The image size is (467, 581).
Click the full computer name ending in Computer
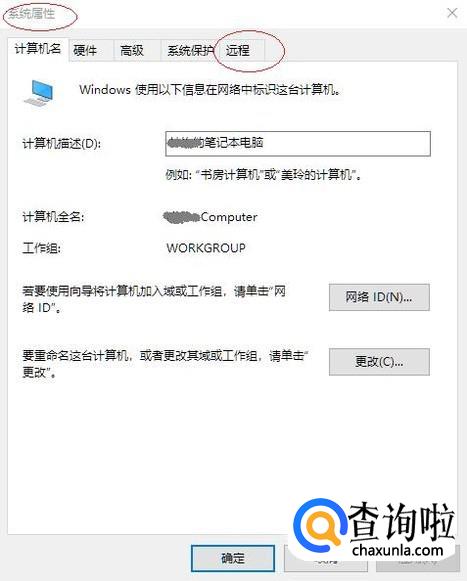coord(211,217)
